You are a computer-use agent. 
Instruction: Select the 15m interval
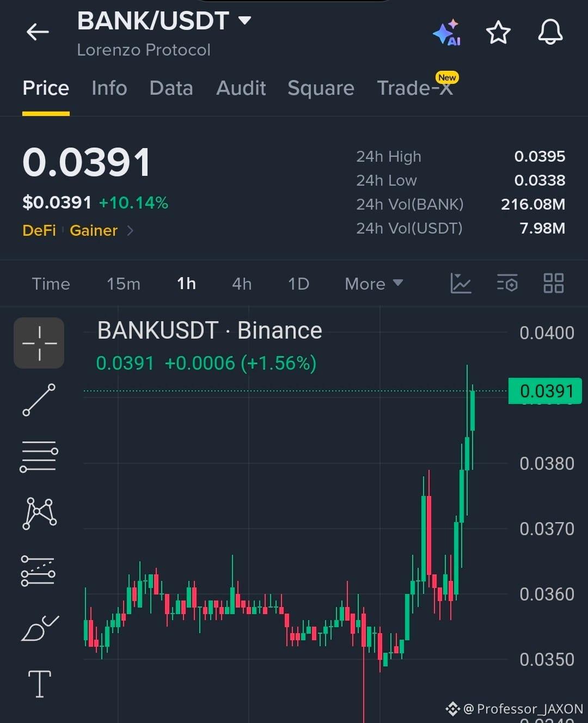[x=124, y=284]
